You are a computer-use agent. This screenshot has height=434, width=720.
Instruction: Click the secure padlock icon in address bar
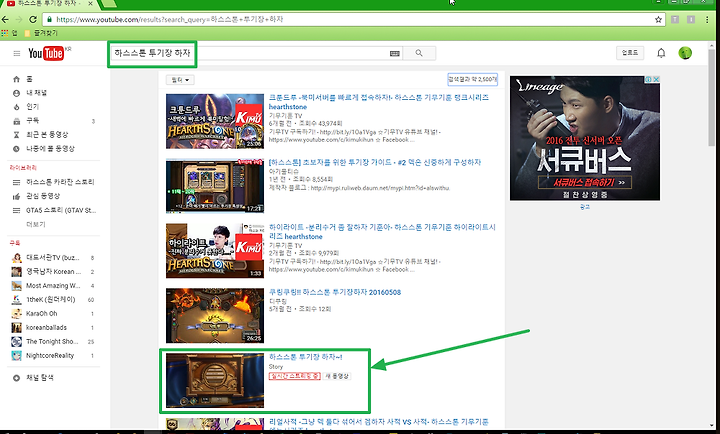point(49,19)
